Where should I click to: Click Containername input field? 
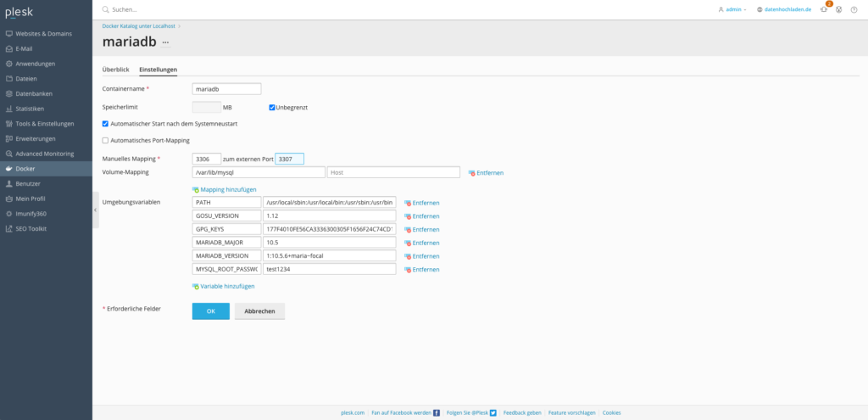tap(226, 88)
